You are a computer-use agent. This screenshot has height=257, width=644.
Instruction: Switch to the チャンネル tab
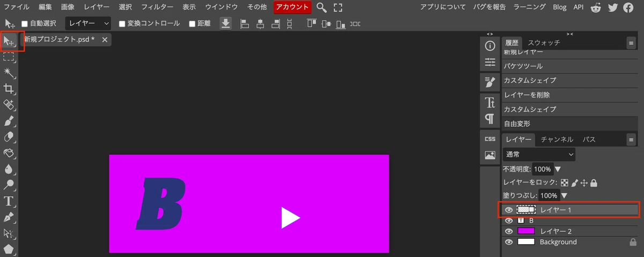point(557,139)
